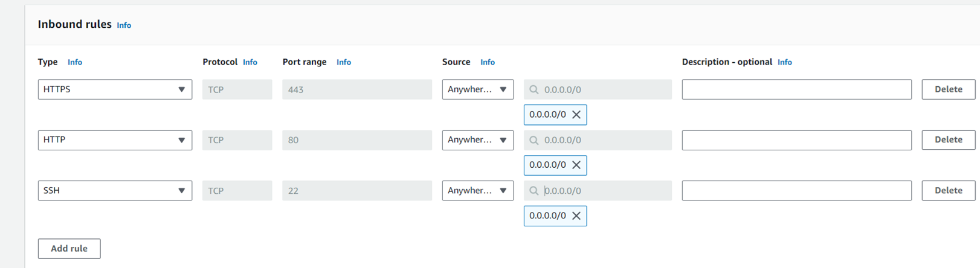980x268 pixels.
Task: Open Info link beside Description - optional
Action: 784,62
